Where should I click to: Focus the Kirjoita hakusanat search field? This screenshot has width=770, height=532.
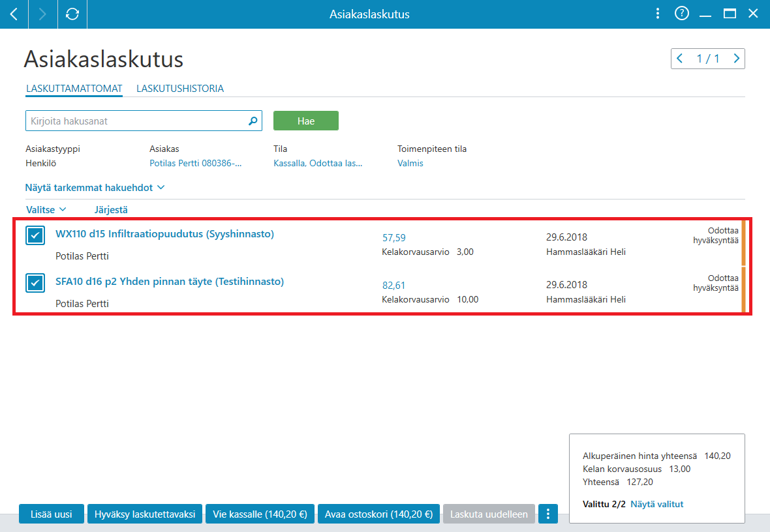pos(138,121)
